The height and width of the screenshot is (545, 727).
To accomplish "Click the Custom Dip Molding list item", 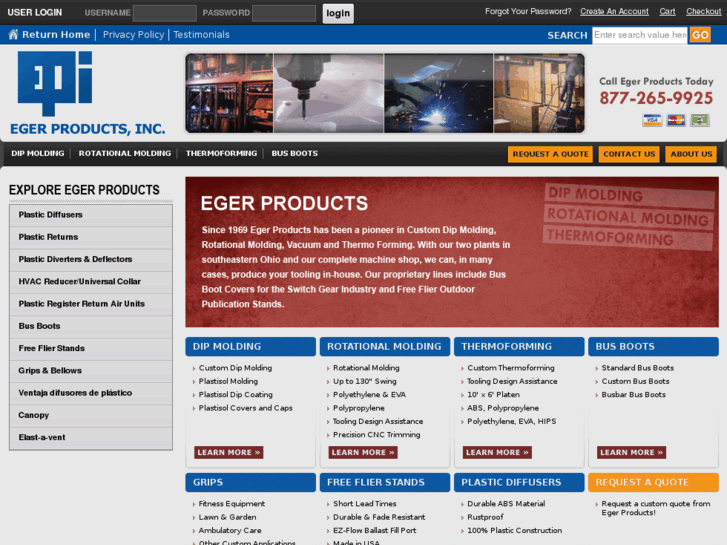I will click(235, 368).
